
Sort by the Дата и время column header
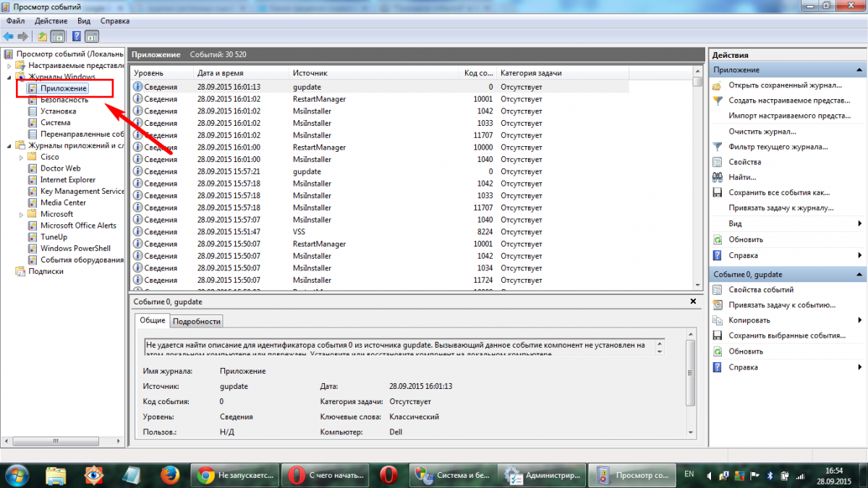click(241, 73)
